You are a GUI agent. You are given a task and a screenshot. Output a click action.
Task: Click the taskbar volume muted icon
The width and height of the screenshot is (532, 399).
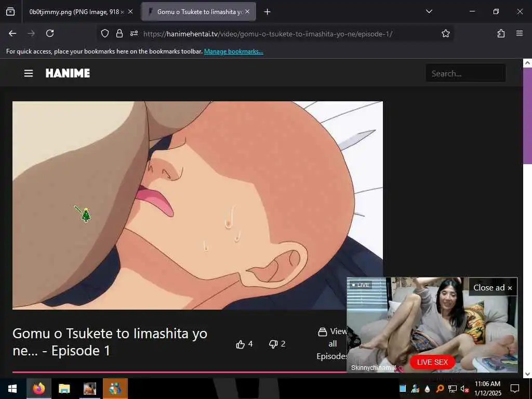[464, 389]
